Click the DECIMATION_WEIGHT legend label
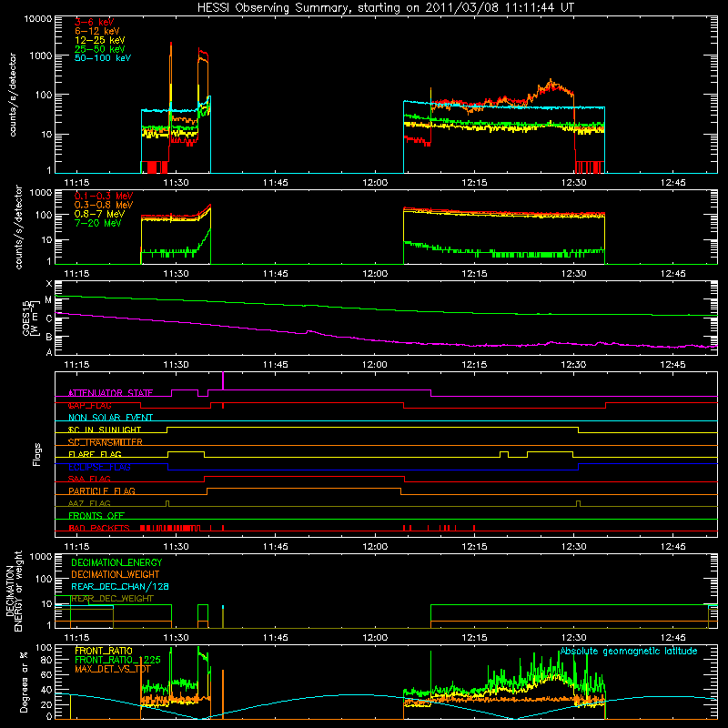The height and width of the screenshot is (728, 728). pyautogui.click(x=116, y=574)
